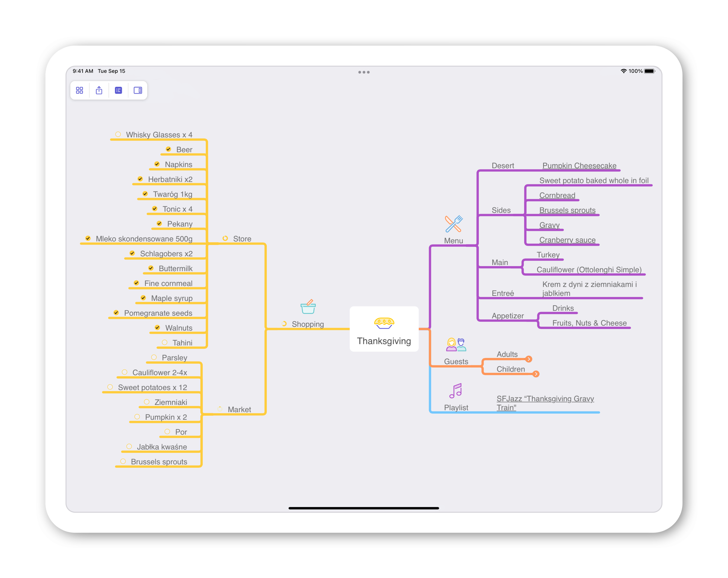
Task: Mark Tahini as completed
Action: point(164,343)
